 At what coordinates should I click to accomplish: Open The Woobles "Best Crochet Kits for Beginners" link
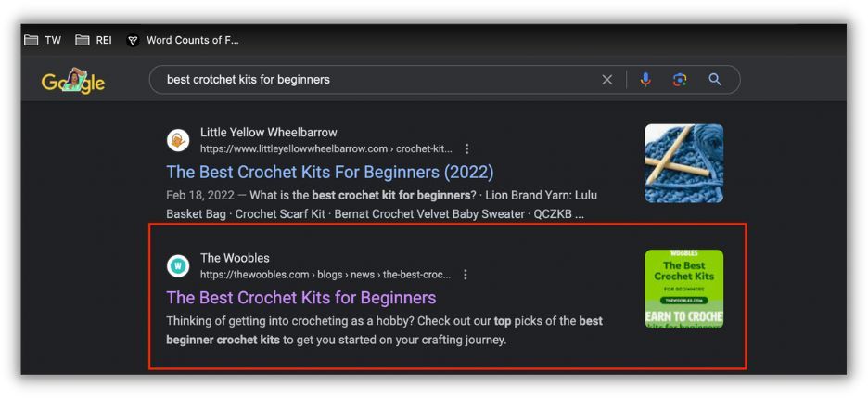coord(300,298)
